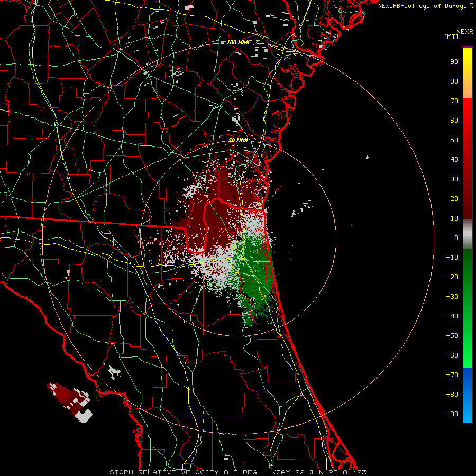Click the 80 value on the velocity scale
The image size is (476, 476).
tap(454, 81)
